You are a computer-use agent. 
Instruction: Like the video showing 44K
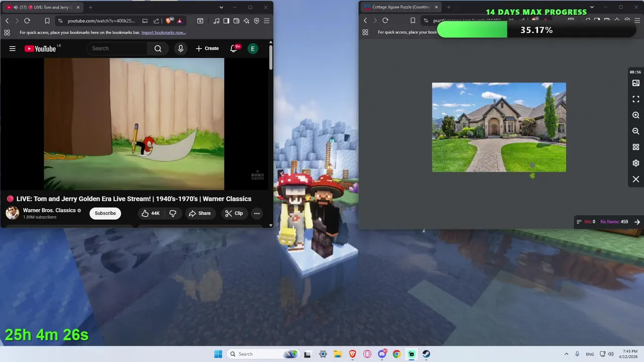pos(150,213)
